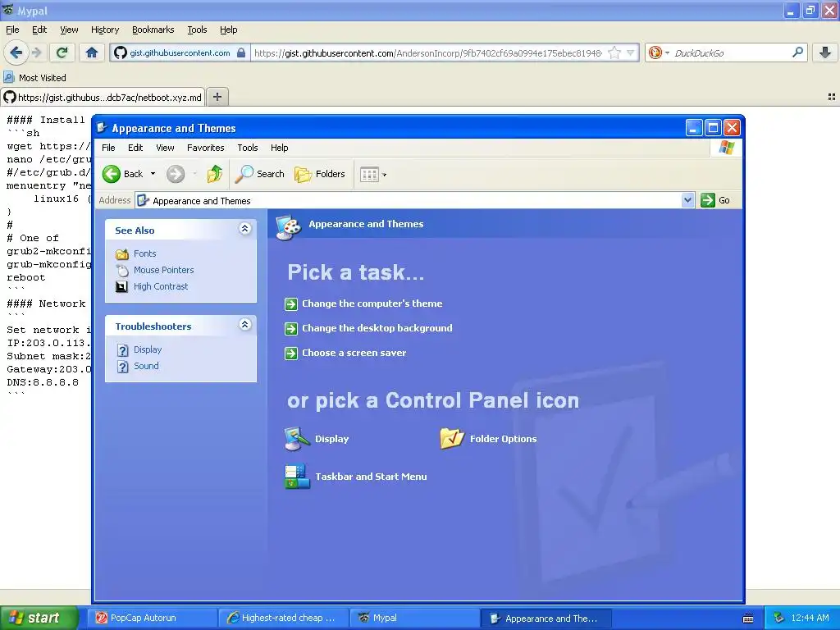Collapse the Troubleshooters panel

[244, 325]
